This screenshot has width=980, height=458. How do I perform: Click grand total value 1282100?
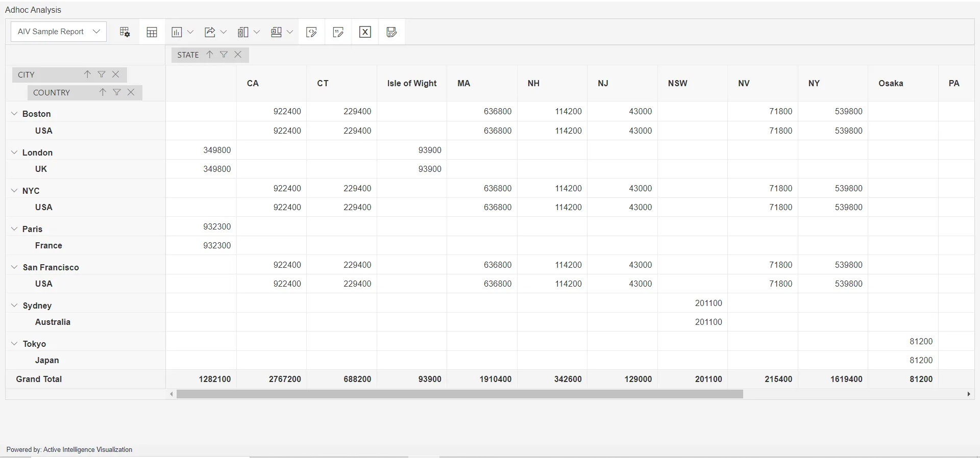click(x=215, y=379)
